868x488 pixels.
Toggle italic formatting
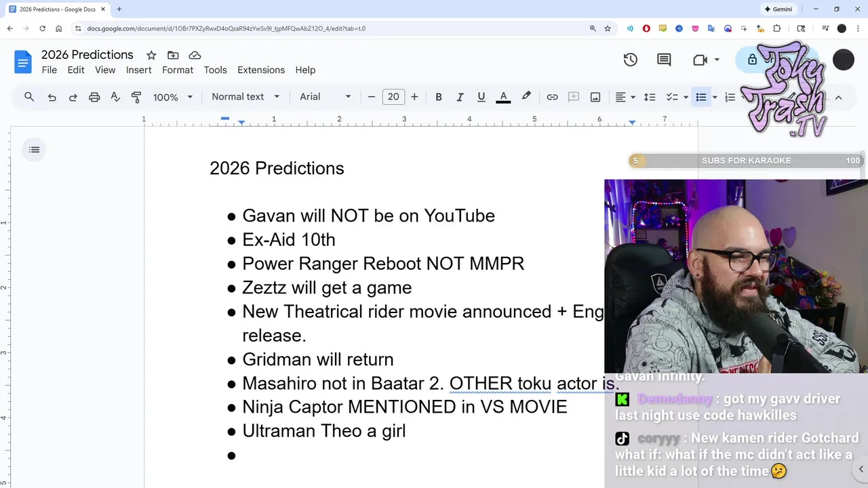460,97
